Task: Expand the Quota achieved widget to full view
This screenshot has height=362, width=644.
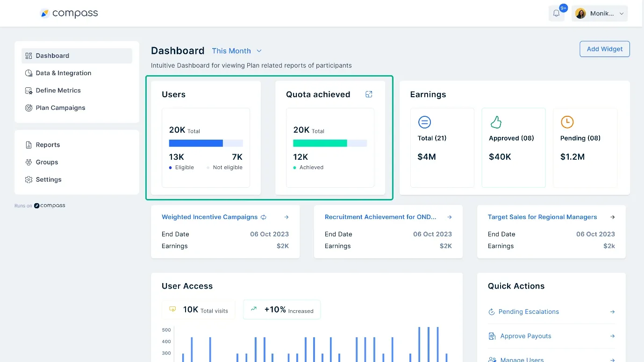Action: tap(369, 94)
